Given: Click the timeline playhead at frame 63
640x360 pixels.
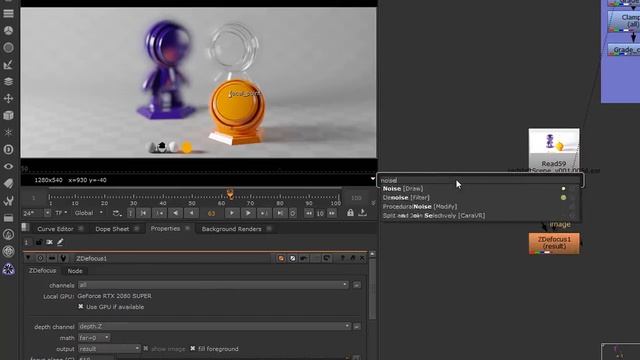Looking at the screenshot, I should tap(230, 194).
